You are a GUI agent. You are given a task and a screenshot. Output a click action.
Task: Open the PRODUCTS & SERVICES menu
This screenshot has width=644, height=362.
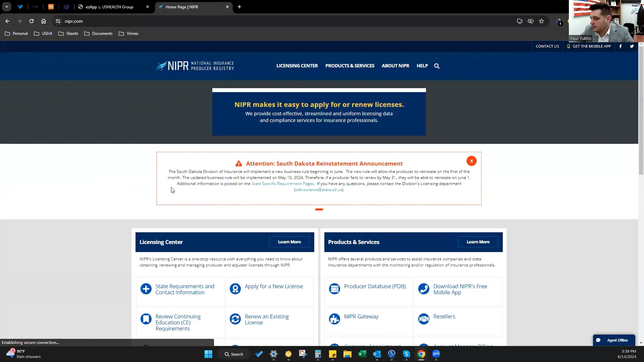point(350,66)
